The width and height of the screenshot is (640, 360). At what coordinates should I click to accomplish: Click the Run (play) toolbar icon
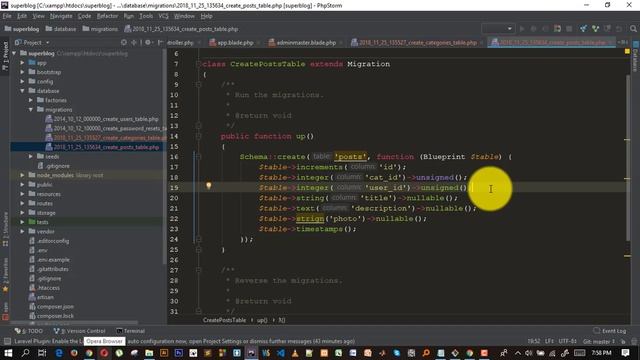click(522, 29)
